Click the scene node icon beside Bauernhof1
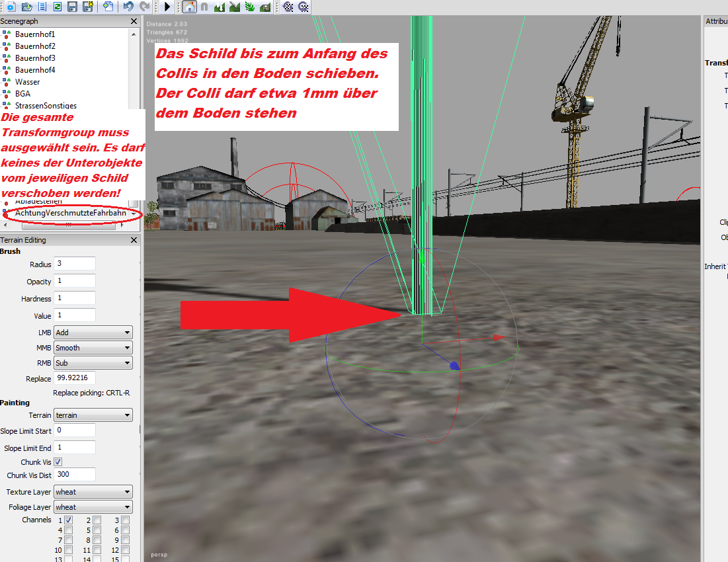Screen dimensions: 728x562 click(7, 34)
